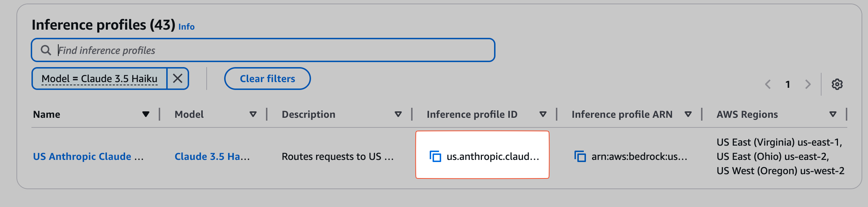Viewport: 868px width, 207px height.
Task: Open the Inference profile ID filter arrow
Action: click(543, 115)
